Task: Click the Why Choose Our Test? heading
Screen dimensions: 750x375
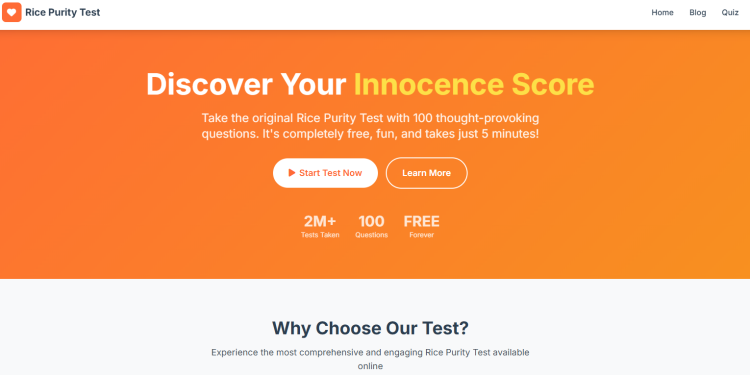Action: 370,328
